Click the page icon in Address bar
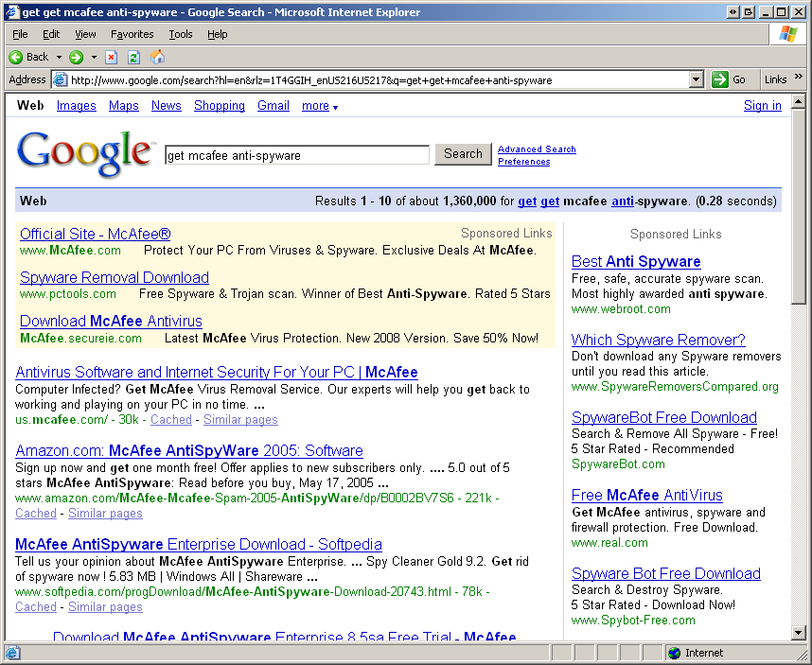 coord(61,79)
